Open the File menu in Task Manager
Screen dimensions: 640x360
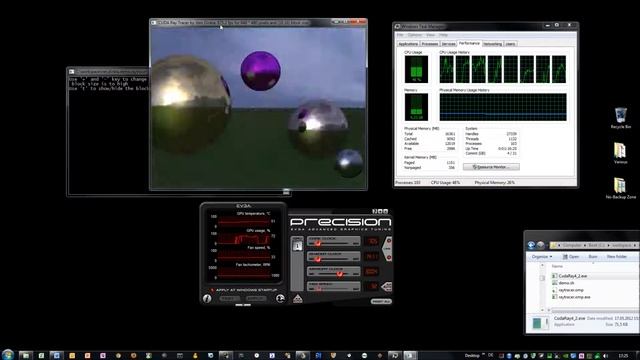400,35
